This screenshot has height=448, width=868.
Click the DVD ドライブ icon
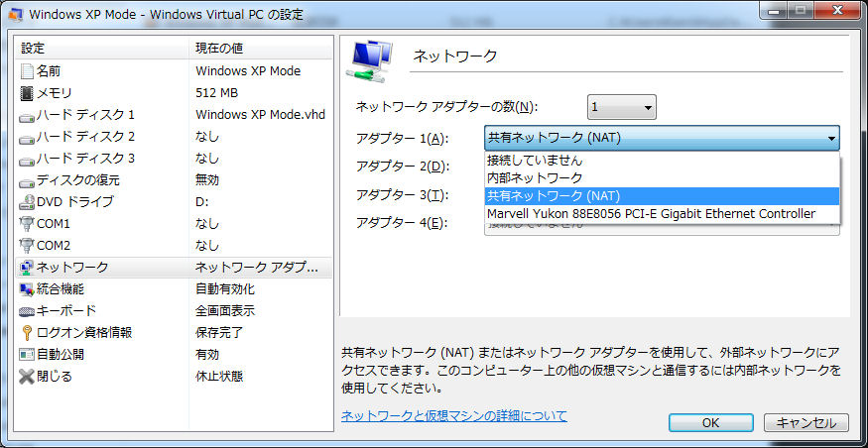[x=27, y=202]
